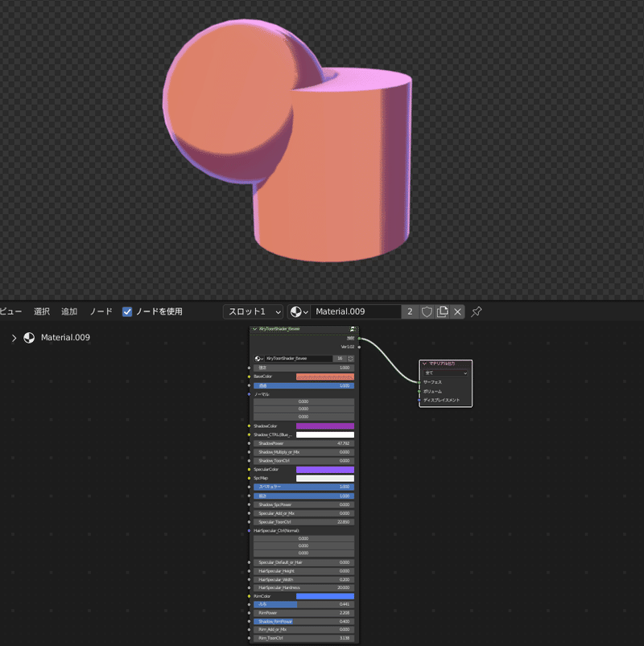Screen dimensions: 644x646
Task: Click the RimPower 2.208 field
Action: 303,613
